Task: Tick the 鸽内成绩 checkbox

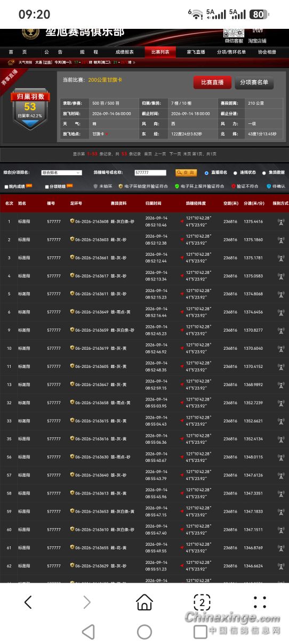Action: [x=6, y=187]
